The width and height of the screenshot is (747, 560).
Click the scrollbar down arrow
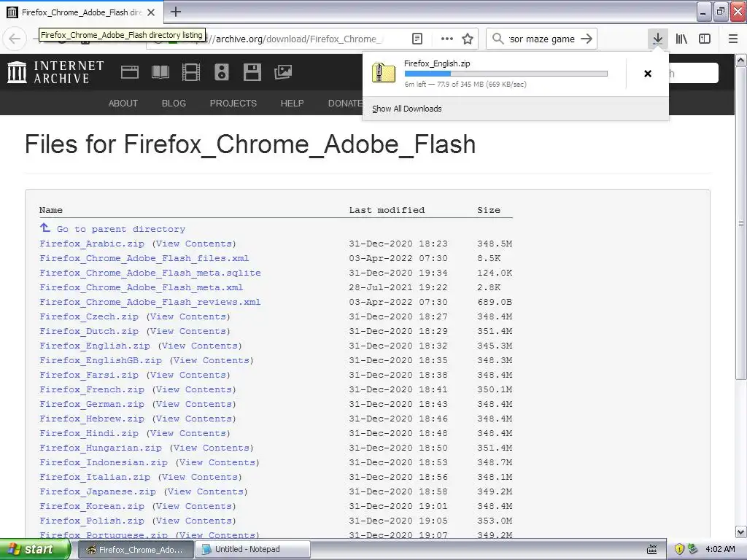(x=741, y=532)
